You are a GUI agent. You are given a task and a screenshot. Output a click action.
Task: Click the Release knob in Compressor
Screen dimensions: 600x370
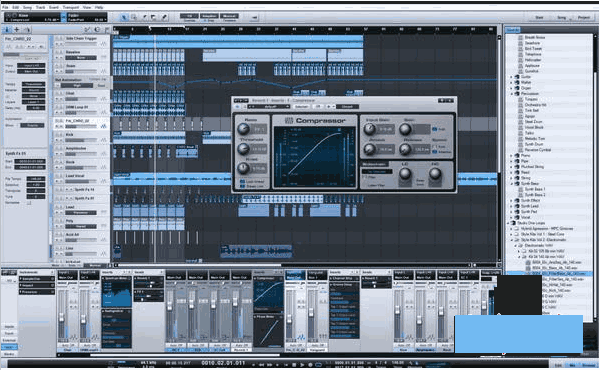[405, 149]
